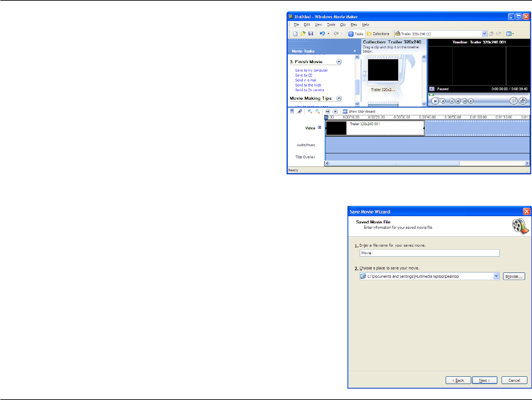Click the Save to CD link
532x400 pixels.
tap(304, 75)
